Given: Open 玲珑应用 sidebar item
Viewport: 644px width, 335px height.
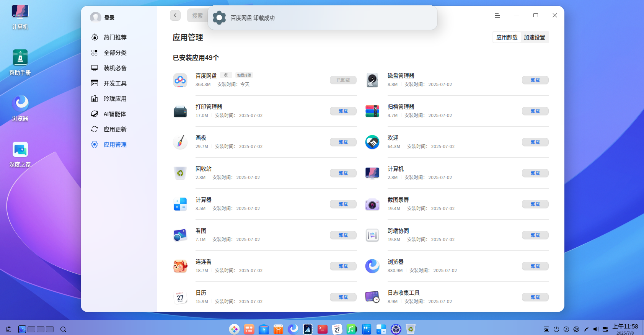Looking at the screenshot, I should coord(115,98).
